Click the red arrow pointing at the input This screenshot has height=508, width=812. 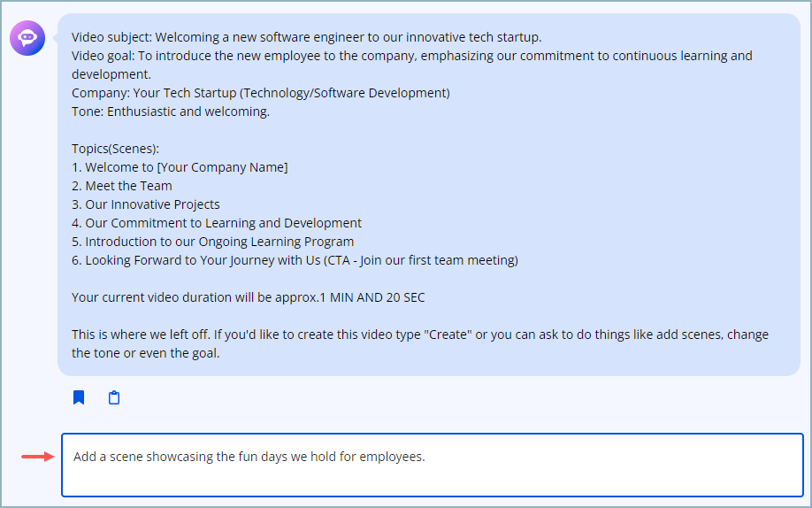[x=38, y=457]
